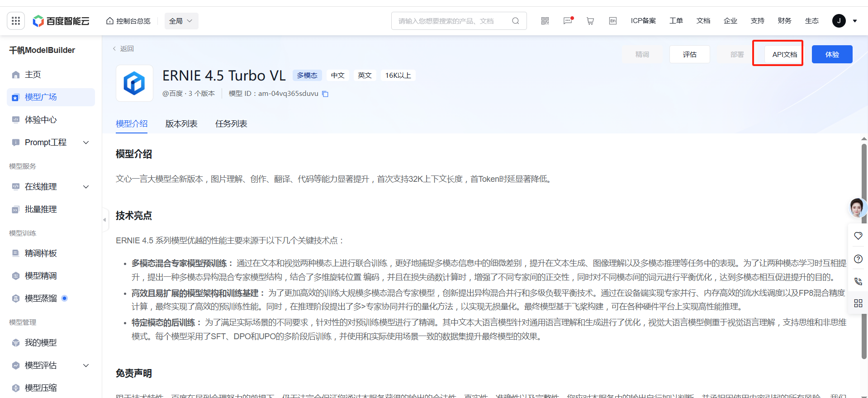Screen dimensions: 868x398
Task: Open 生态 in the top menu
Action: click(812, 21)
